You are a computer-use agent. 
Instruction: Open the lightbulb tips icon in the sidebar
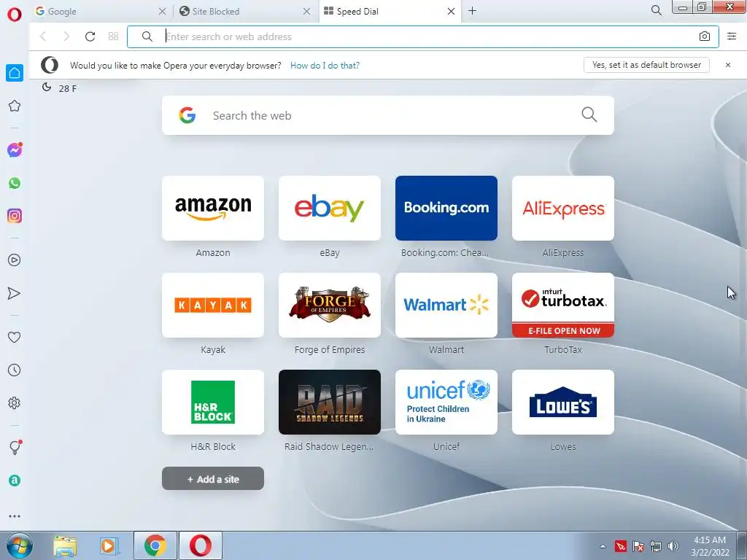click(15, 447)
